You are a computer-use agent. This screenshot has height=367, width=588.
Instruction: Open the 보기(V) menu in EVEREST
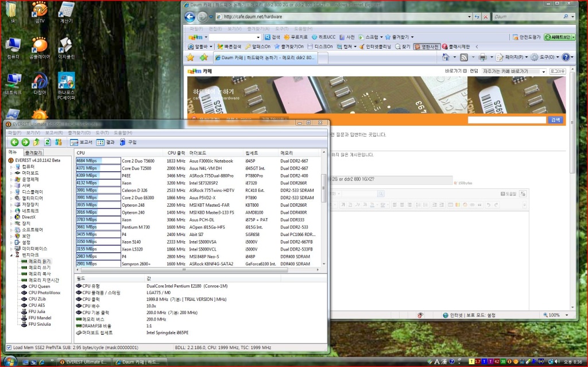[x=33, y=133]
